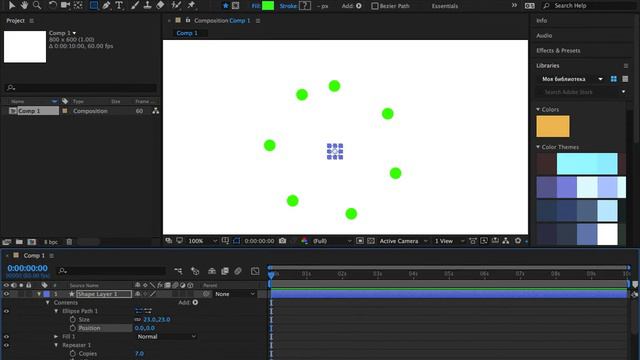This screenshot has height=360, width=640.
Task: Toggle the transparency grid in viewer
Action: tap(371, 241)
